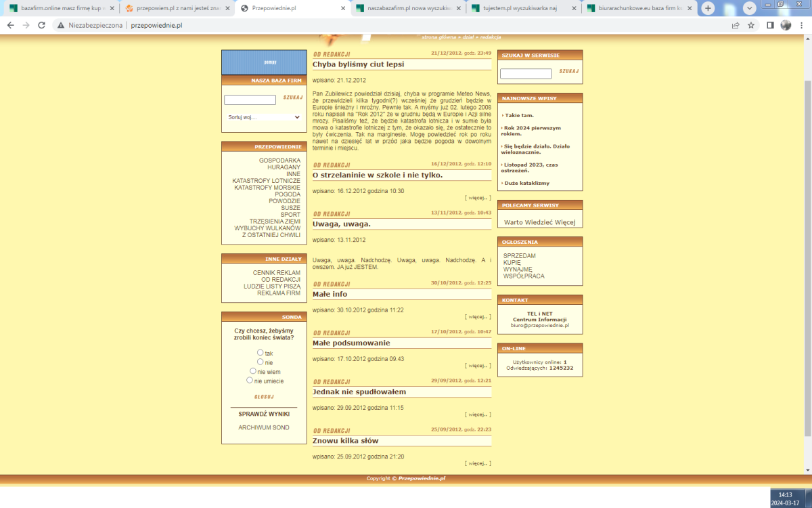Expand the 'Sortuj woj....' dropdown

[264, 117]
